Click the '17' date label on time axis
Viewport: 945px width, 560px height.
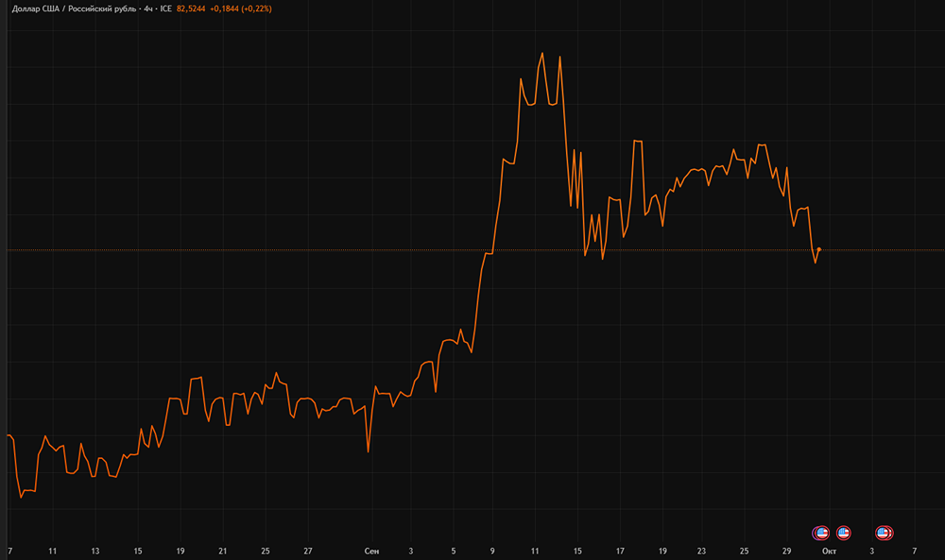[620, 551]
